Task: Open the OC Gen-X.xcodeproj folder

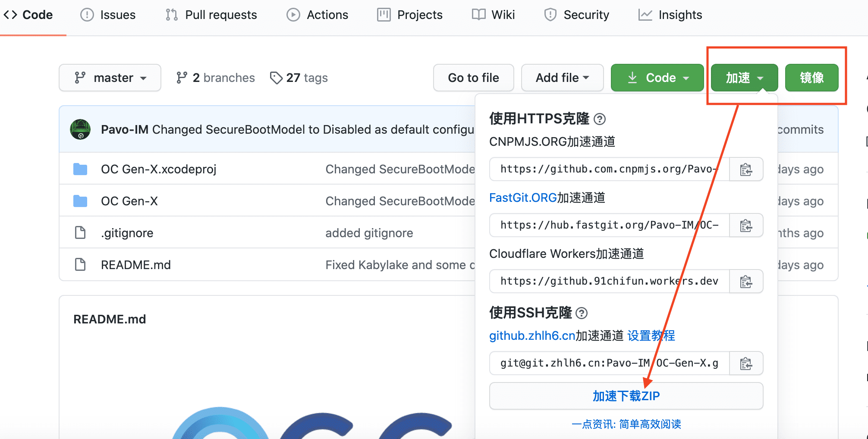Action: coord(159,169)
